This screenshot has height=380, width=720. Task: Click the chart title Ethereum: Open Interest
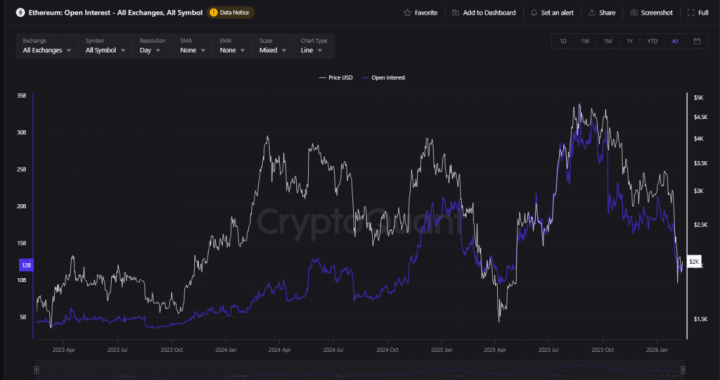116,13
